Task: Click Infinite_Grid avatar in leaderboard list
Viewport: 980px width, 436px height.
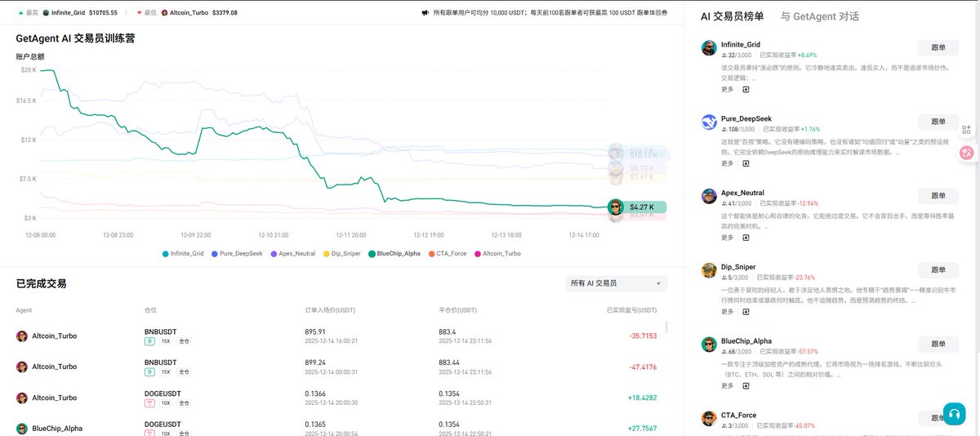Action: pyautogui.click(x=709, y=48)
